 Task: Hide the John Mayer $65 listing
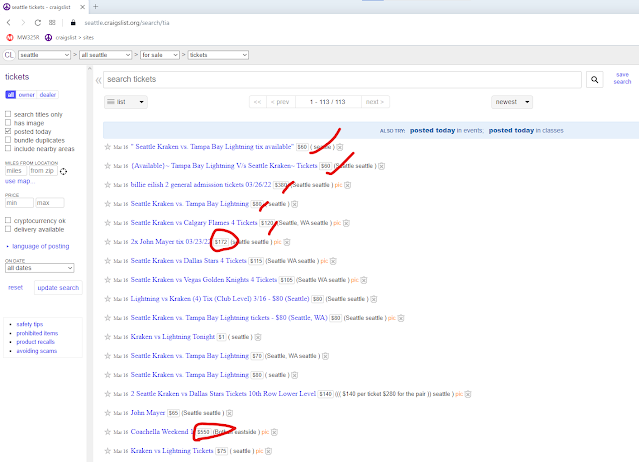229,413
